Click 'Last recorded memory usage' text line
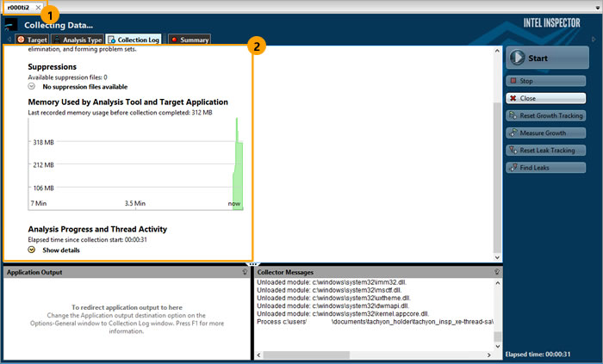 coord(120,113)
